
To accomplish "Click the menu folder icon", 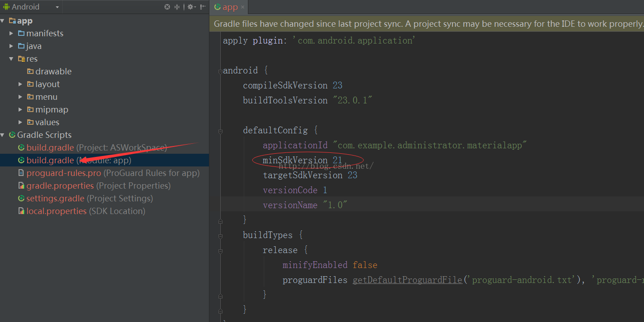I will pyautogui.click(x=30, y=97).
